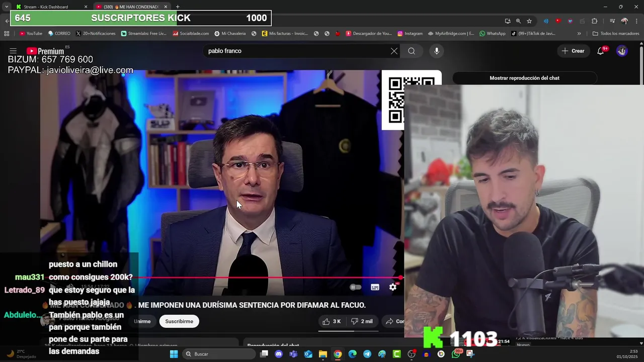Open the YouTube hamburger guide menu
The width and height of the screenshot is (644, 362).
point(13,51)
